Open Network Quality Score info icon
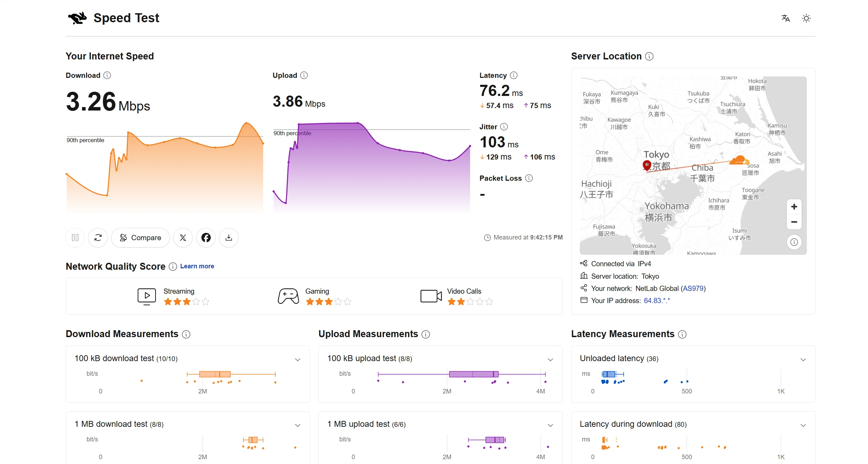868x464 pixels. 173,267
